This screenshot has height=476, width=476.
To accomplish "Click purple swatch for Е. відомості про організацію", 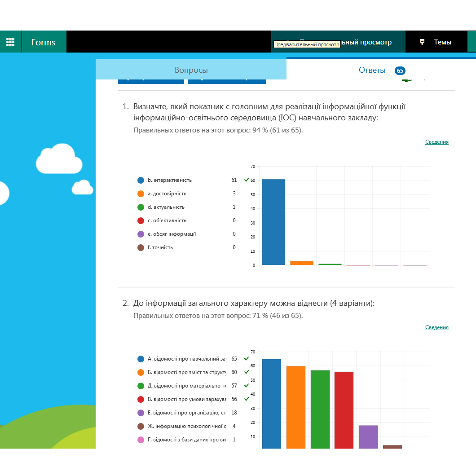I will pos(141,413).
